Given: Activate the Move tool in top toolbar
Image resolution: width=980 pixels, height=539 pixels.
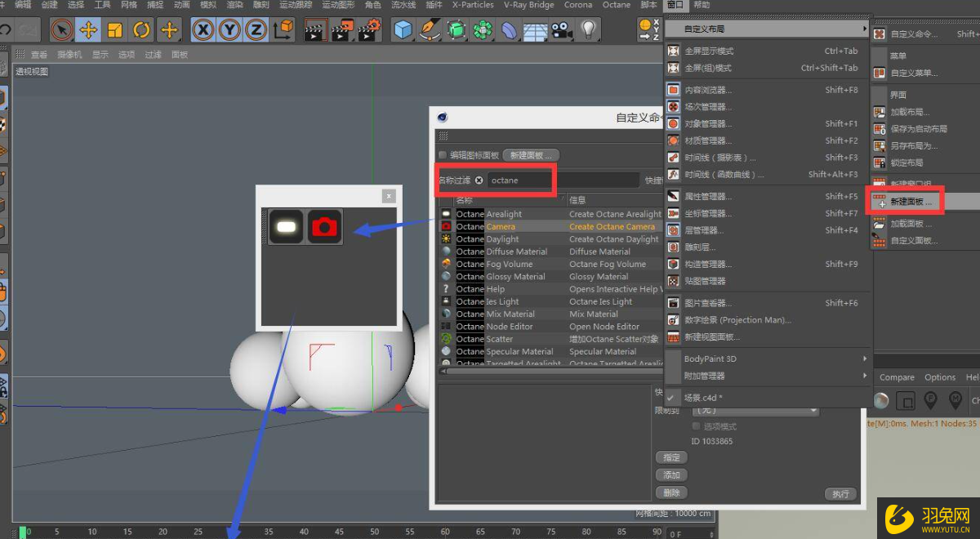Looking at the screenshot, I should click(88, 30).
